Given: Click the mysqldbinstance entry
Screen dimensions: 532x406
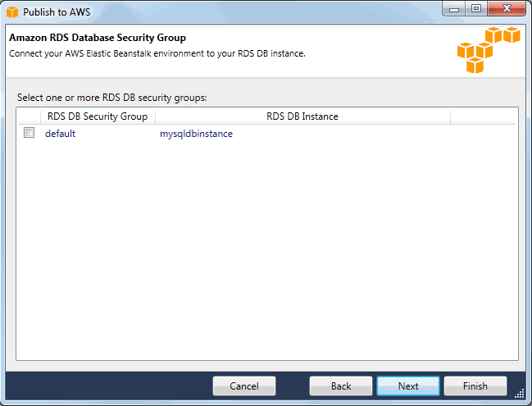Looking at the screenshot, I should coord(196,134).
